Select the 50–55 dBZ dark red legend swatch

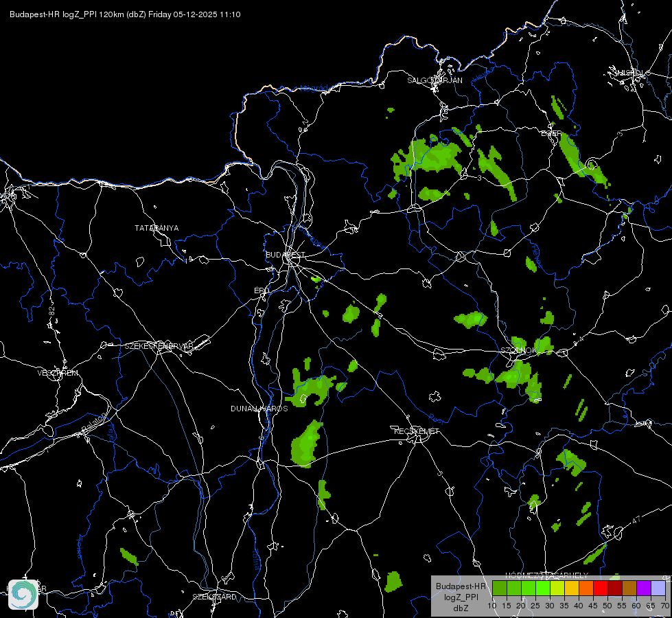tap(615, 588)
